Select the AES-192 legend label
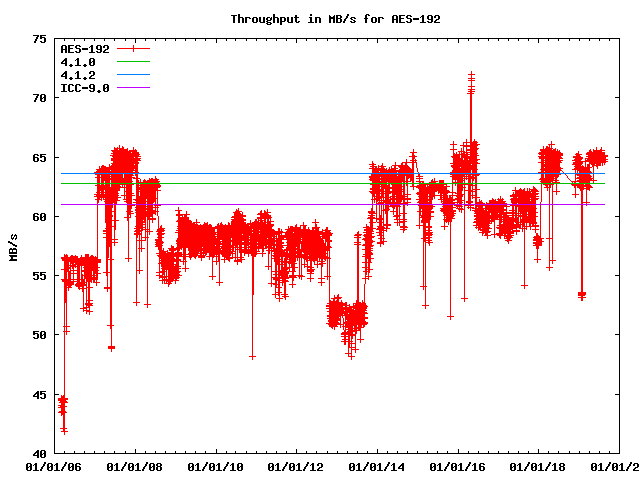The height and width of the screenshot is (480, 640). (x=85, y=49)
